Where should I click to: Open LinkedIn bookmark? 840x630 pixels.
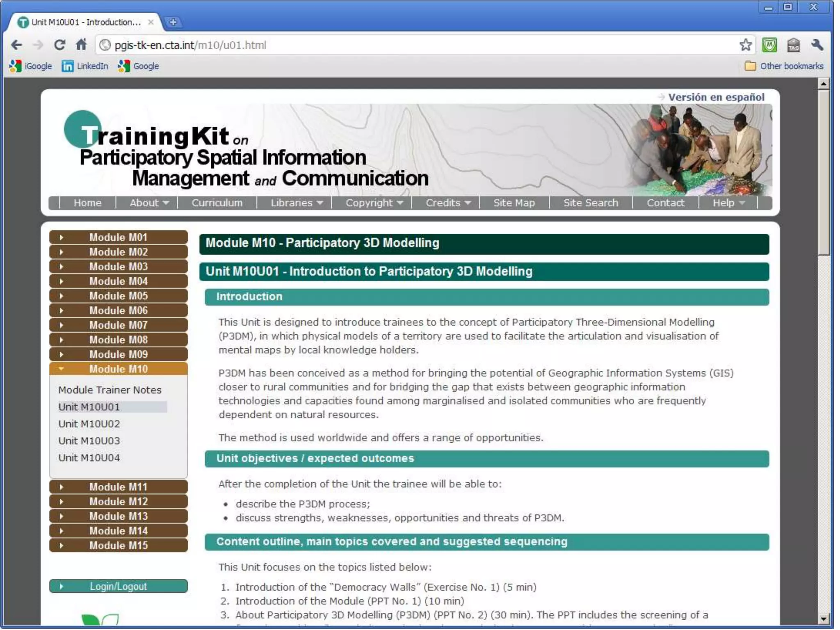click(x=85, y=66)
